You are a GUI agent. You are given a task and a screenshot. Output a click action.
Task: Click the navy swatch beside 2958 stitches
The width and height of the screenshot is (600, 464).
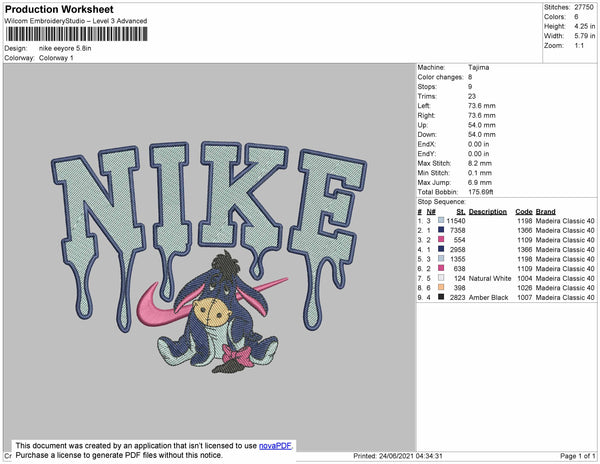pyautogui.click(x=441, y=249)
